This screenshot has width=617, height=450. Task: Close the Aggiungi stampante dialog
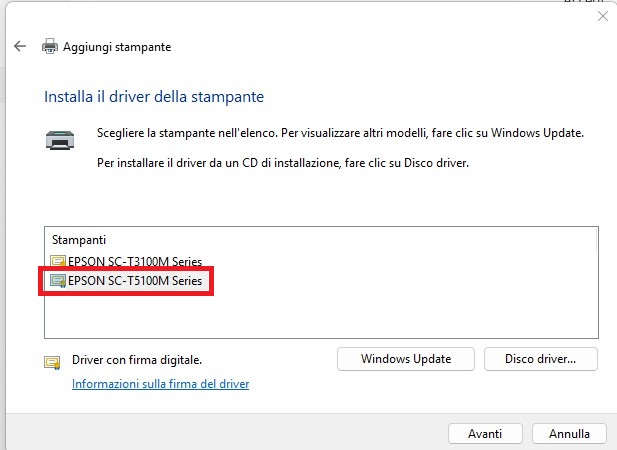point(601,17)
